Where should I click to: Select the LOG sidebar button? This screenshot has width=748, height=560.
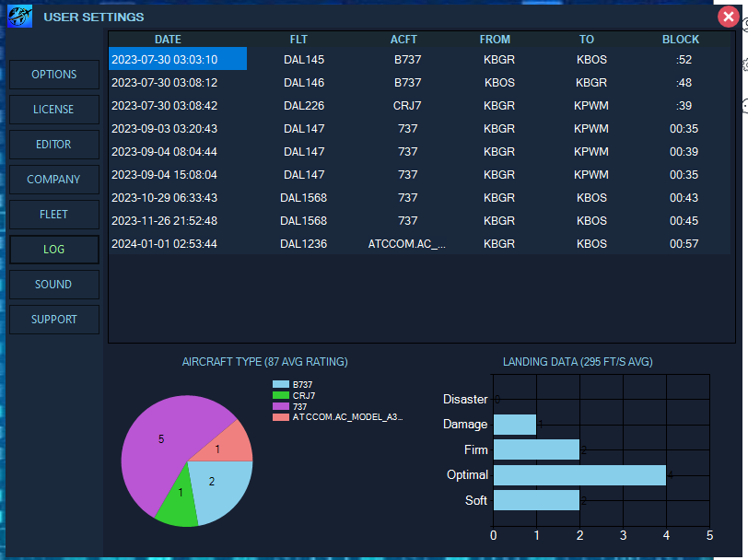click(x=54, y=250)
